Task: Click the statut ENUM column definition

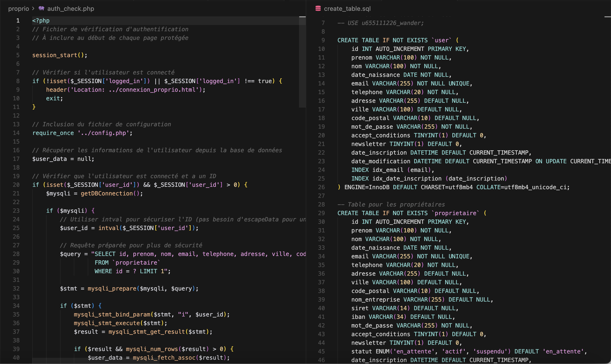Action: [x=370, y=351]
